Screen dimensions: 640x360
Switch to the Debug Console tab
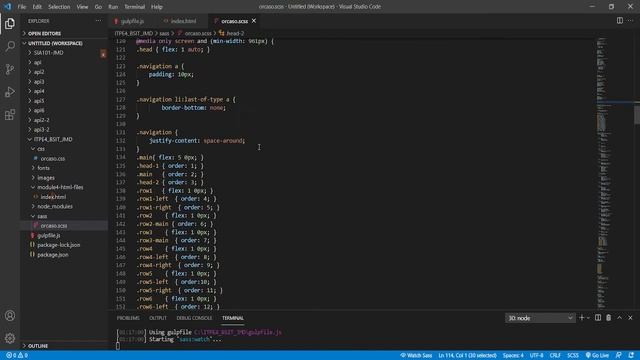194,318
